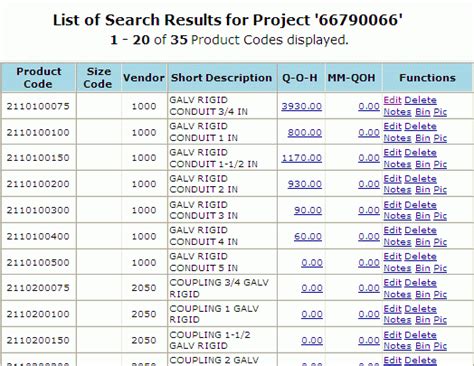Open Pic link for product 2110100075
474x366 pixels.
pos(440,112)
